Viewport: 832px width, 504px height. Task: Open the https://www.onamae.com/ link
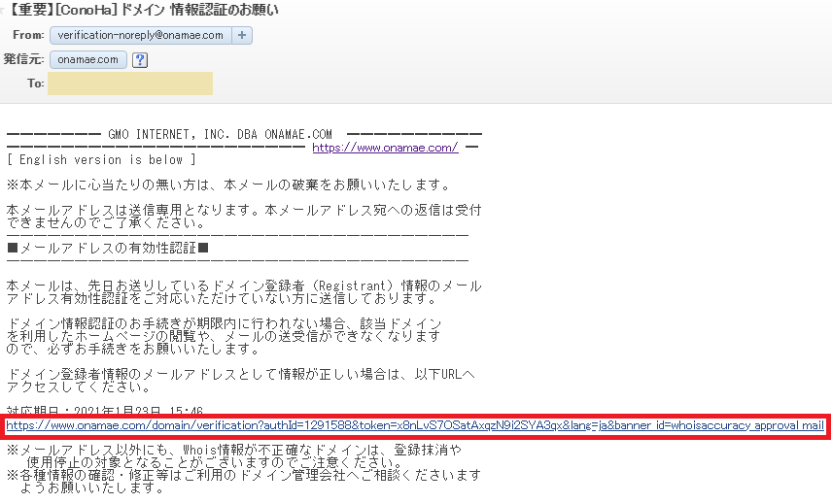(x=385, y=148)
